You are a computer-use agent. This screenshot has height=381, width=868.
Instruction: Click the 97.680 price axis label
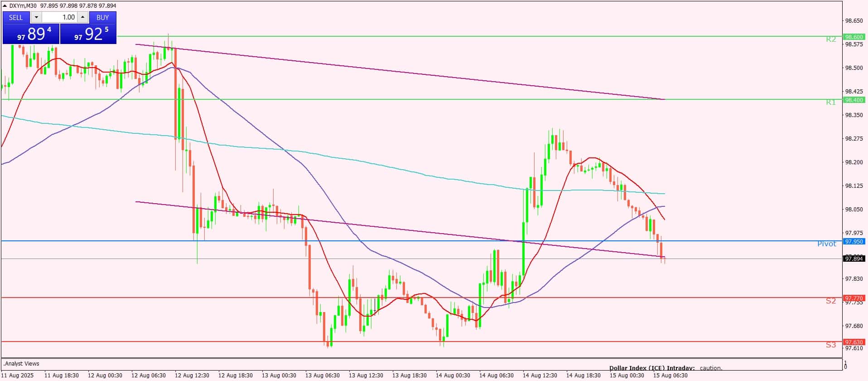click(x=854, y=326)
